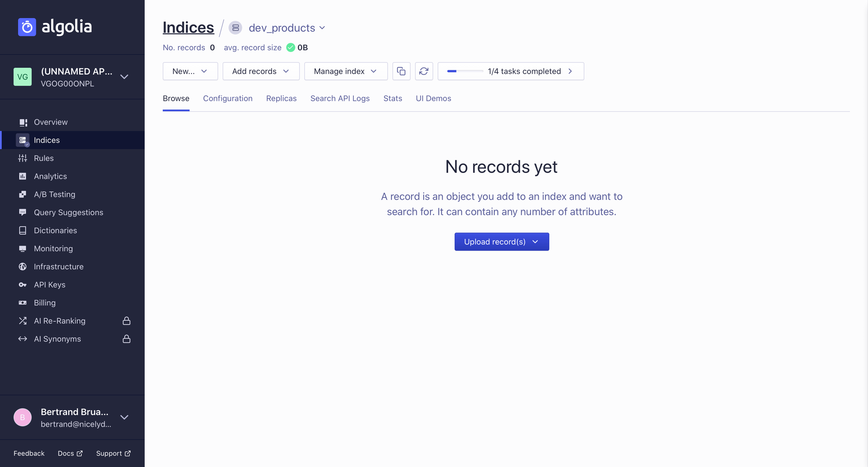This screenshot has width=868, height=467.
Task: Click the B user avatar
Action: point(22,417)
